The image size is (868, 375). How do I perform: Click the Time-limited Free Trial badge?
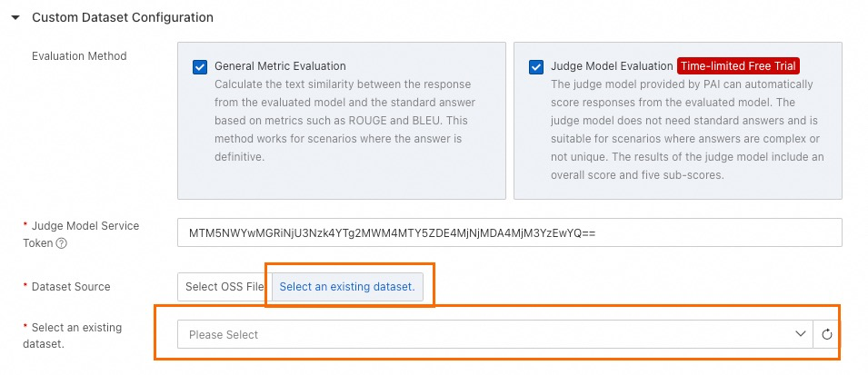coord(738,66)
